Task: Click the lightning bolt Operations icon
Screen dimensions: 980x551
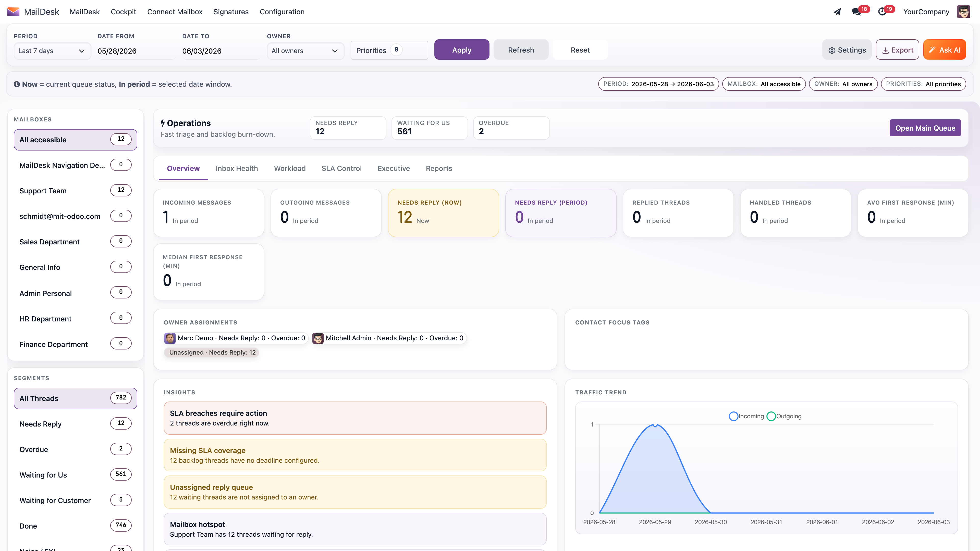Action: (163, 123)
